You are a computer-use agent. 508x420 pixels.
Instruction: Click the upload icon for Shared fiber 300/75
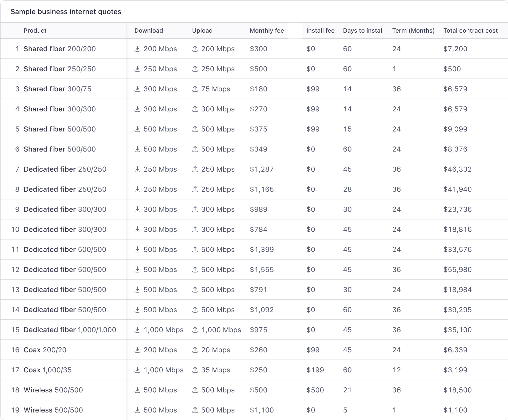point(195,89)
